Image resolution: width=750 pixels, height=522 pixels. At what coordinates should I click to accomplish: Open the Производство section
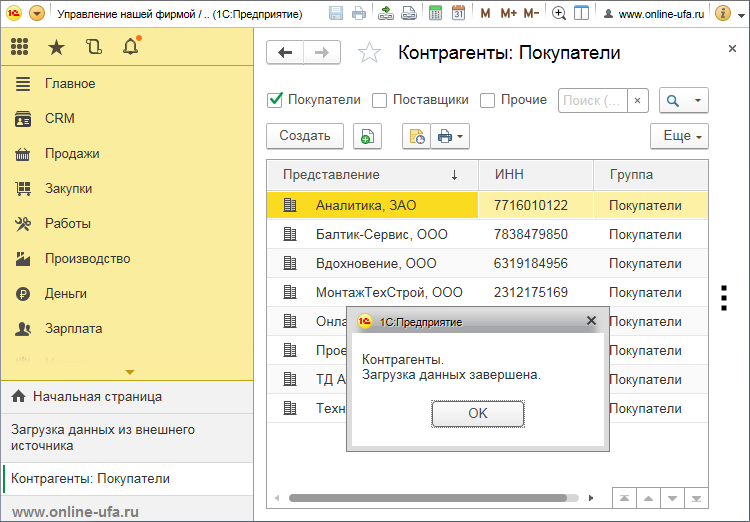[x=127, y=258]
